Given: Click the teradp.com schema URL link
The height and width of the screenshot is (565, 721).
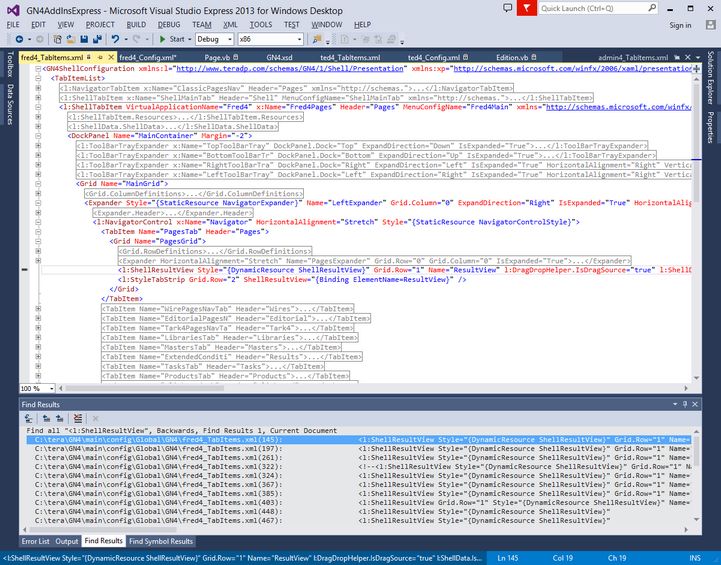Looking at the screenshot, I should point(290,68).
